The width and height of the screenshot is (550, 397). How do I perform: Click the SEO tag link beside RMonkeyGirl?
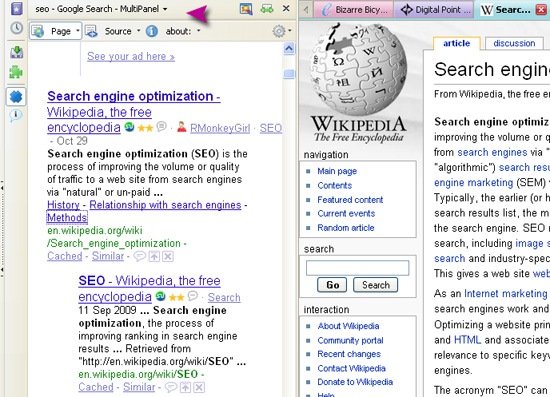click(270, 128)
